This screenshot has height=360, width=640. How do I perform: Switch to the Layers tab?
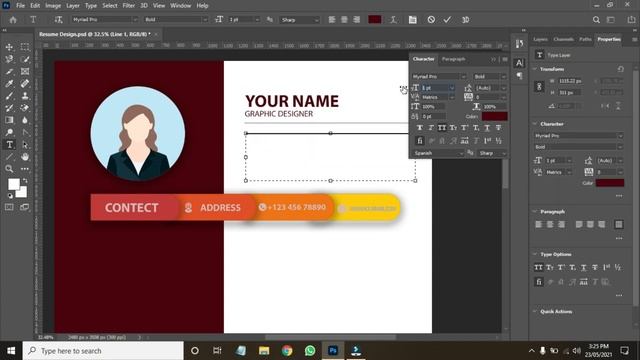pyautogui.click(x=540, y=39)
